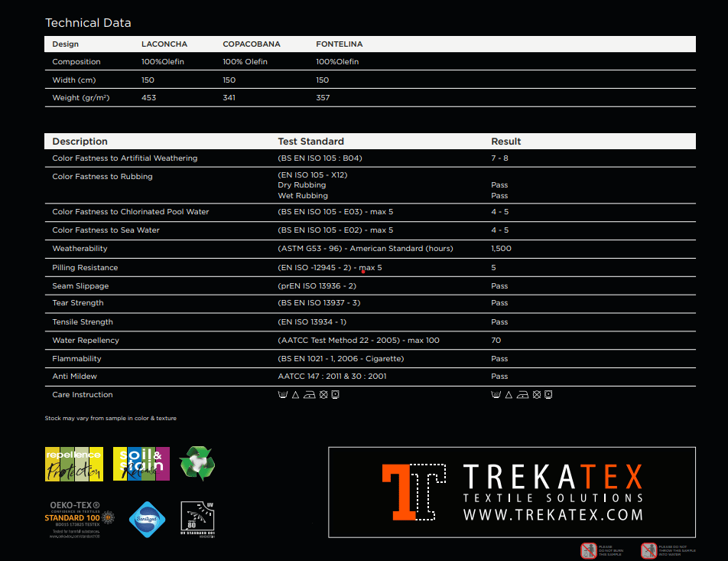The height and width of the screenshot is (561, 728).
Task: Click the crossed circle icon in Result column
Action: 537,395
